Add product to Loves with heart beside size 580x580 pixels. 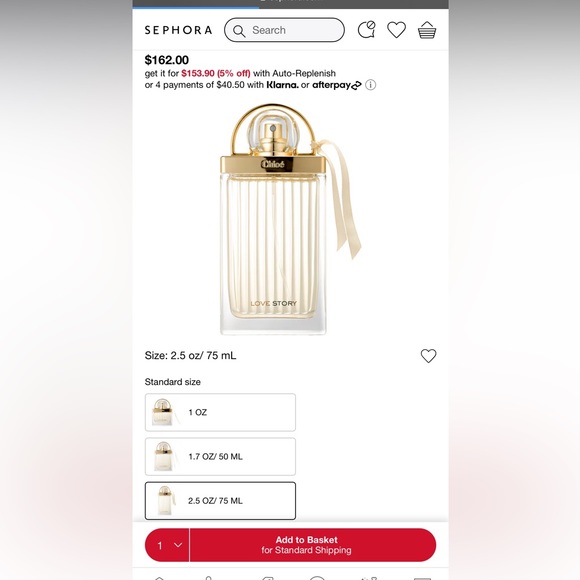coord(428,356)
